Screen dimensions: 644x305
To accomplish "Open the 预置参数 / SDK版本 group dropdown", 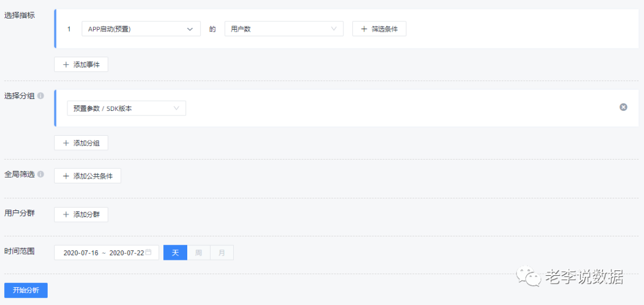I will pyautogui.click(x=126, y=108).
